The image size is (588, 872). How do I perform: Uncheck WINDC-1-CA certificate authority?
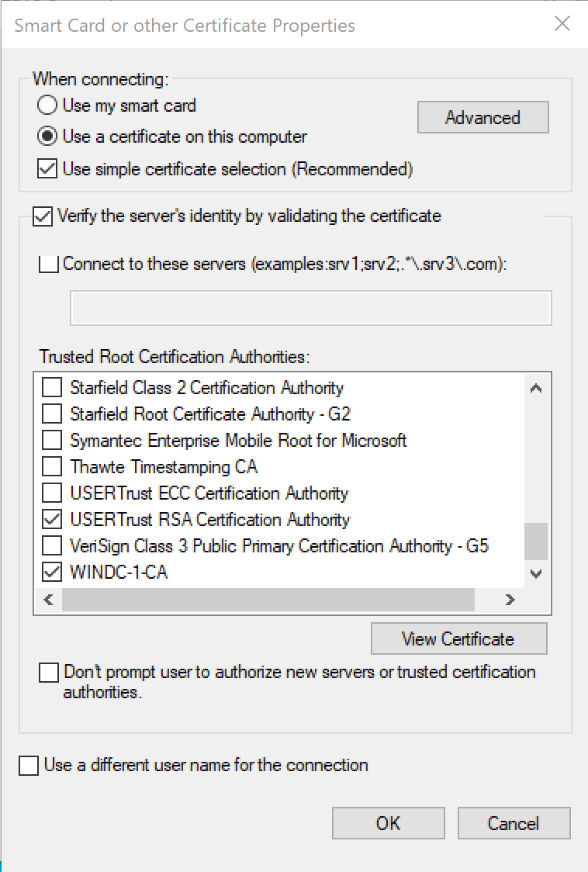coord(52,572)
